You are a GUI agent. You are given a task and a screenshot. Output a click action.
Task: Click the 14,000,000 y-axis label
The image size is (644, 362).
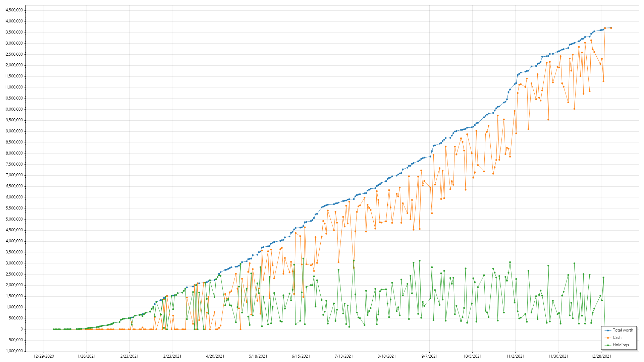pyautogui.click(x=13, y=21)
